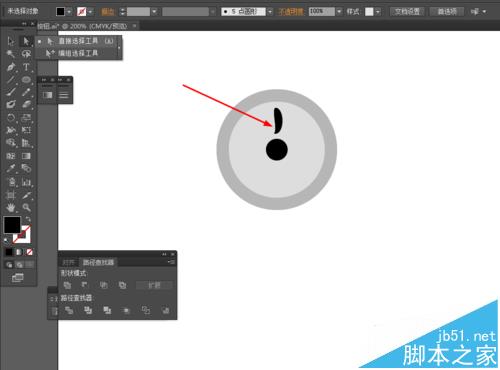Click the 100% opacity field
Viewport: 500px width, 370px height.
pos(321,12)
